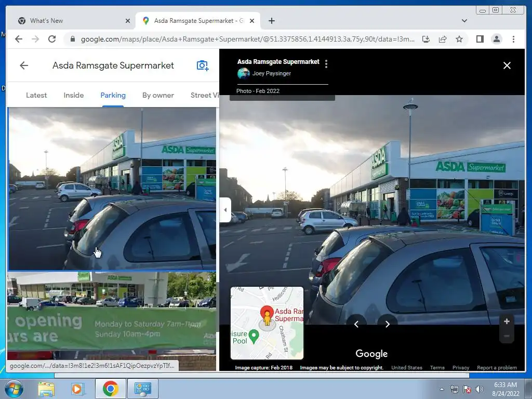Open the Asda car park thumbnail
Screen dimensions: 532x399
click(x=112, y=189)
